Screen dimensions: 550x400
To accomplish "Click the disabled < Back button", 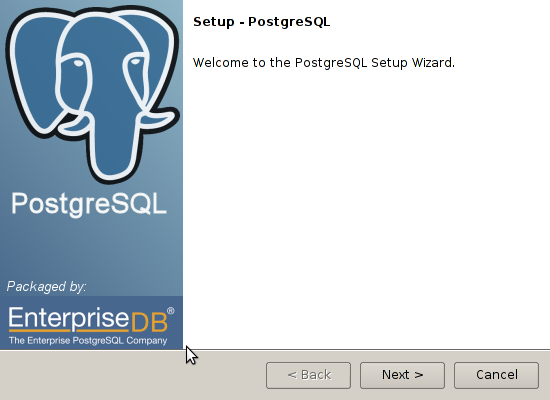I will click(308, 375).
